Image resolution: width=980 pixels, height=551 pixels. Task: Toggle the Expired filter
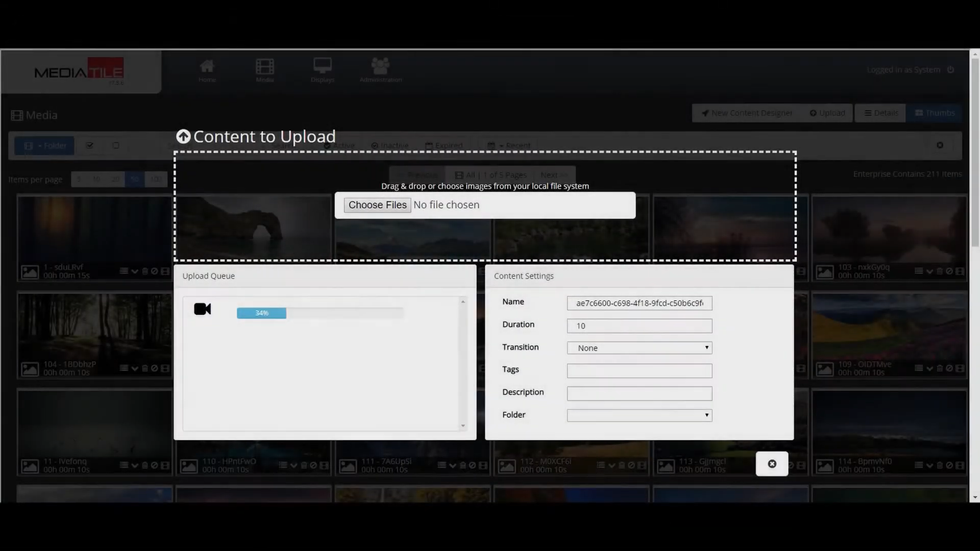444,145
